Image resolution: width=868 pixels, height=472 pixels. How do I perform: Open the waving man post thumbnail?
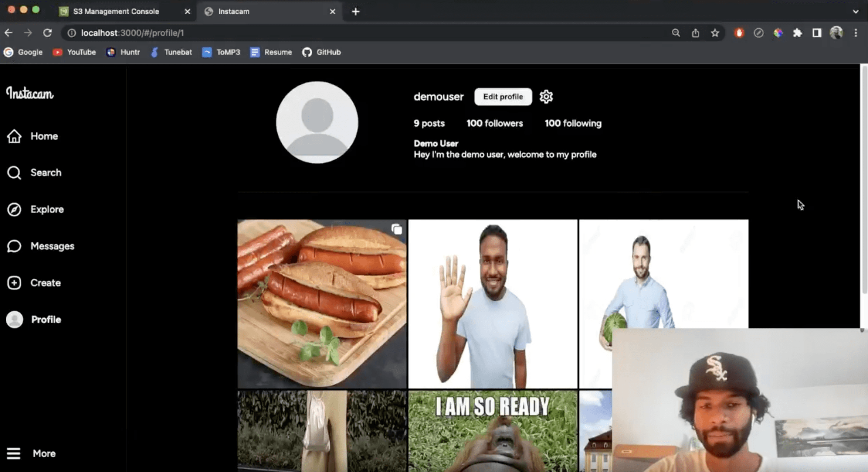coord(493,304)
